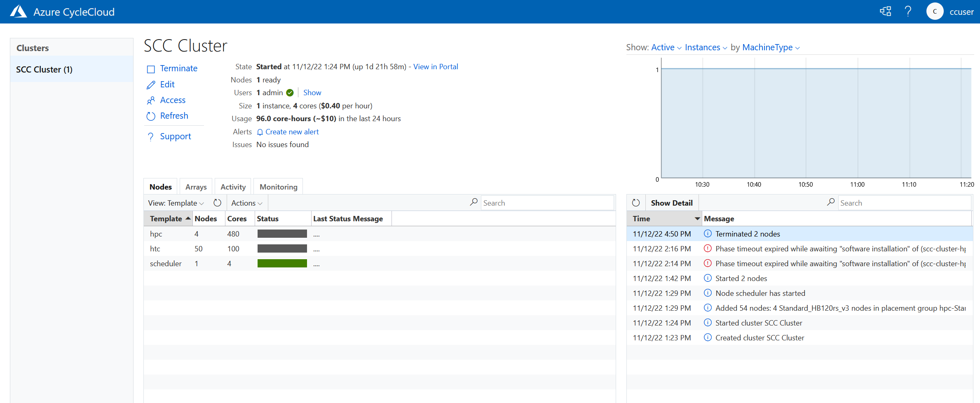The image size is (980, 403).
Task: Click Show users link
Action: tap(312, 93)
